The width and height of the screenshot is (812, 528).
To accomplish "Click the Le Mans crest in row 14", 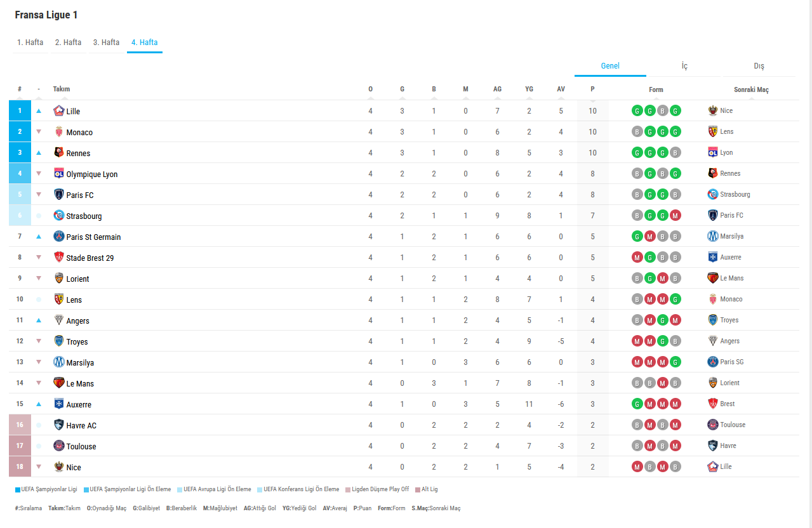I will 59,383.
